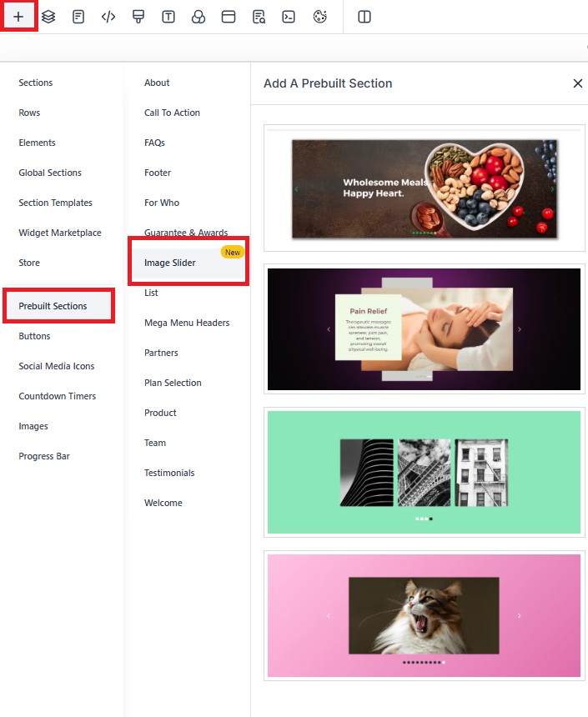Screen dimensions: 588x717
Task: Open the layers stack icon
Action: 48,17
